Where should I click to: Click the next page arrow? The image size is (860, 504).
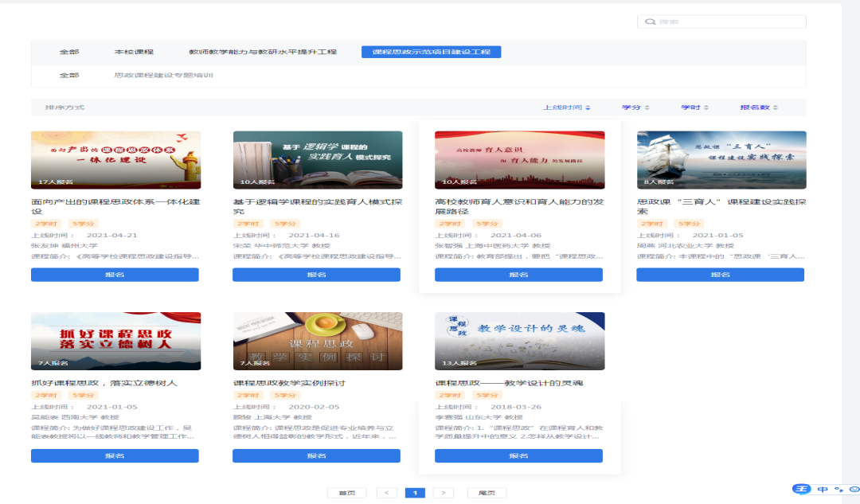pos(444,493)
